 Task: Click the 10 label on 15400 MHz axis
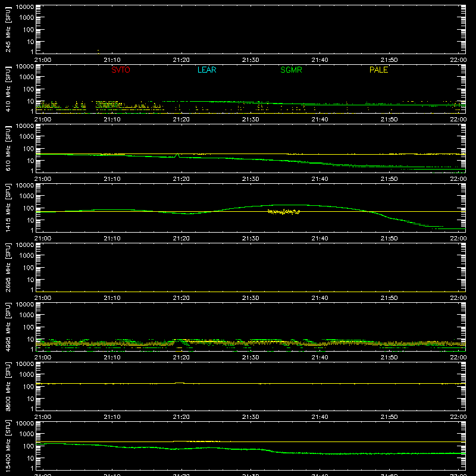(30, 458)
